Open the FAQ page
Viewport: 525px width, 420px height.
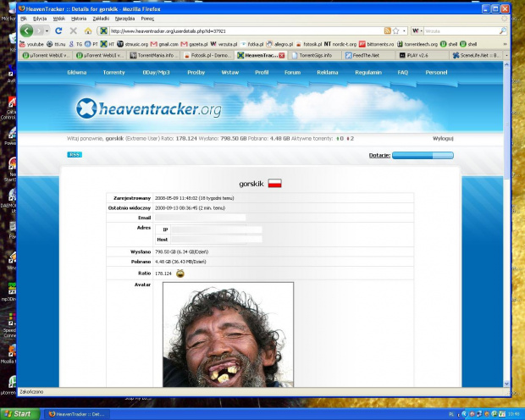(x=403, y=72)
